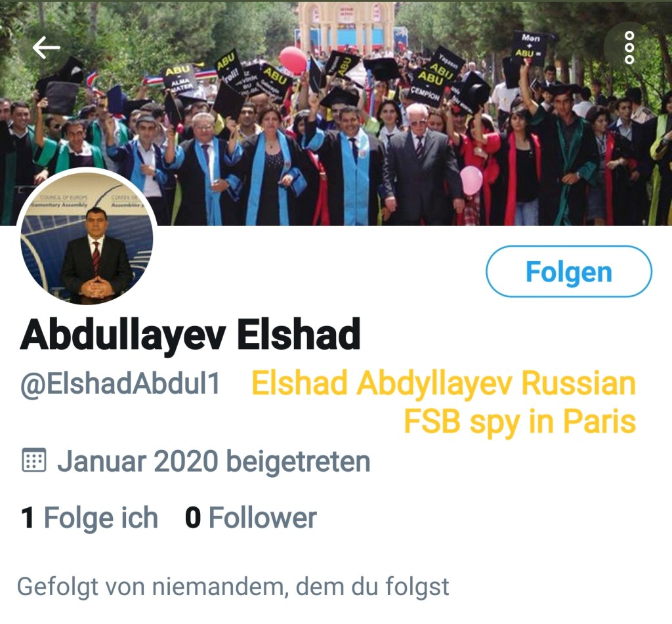672x624 pixels.
Task: Click the Folgen follow button
Action: (x=569, y=271)
